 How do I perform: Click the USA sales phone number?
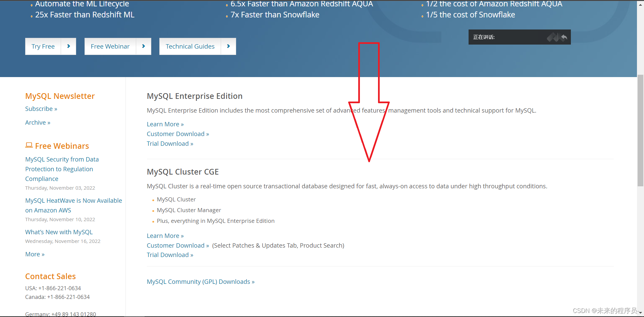60,288
